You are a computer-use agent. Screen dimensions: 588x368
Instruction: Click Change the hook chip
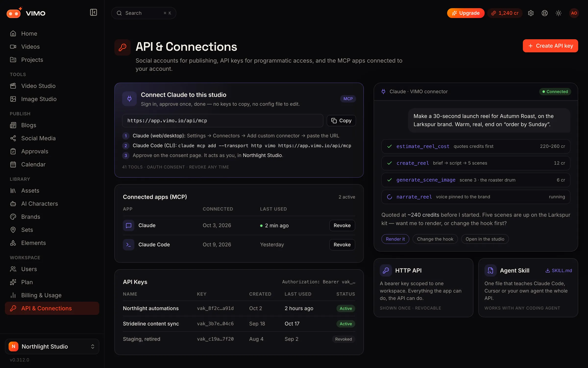[435, 239]
